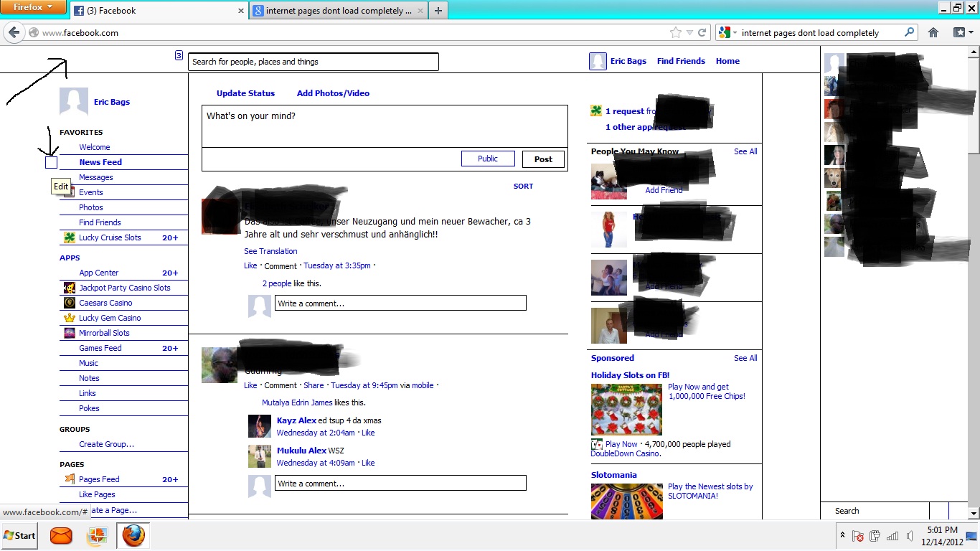Click Play Now DoubleDown Casino icon
This screenshot has width=980, height=551.
597,444
